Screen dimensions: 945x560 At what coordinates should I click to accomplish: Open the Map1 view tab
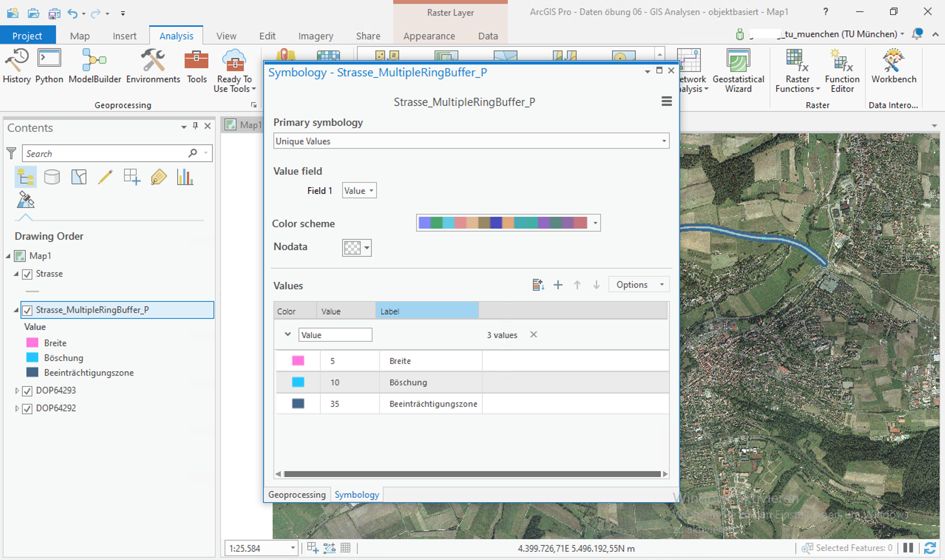coord(243,125)
